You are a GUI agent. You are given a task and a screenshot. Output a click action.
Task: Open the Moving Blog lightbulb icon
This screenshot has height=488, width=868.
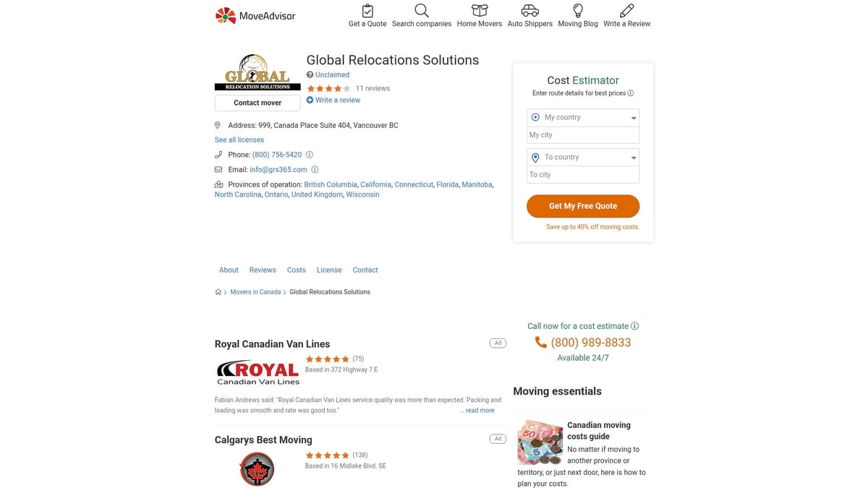click(578, 11)
